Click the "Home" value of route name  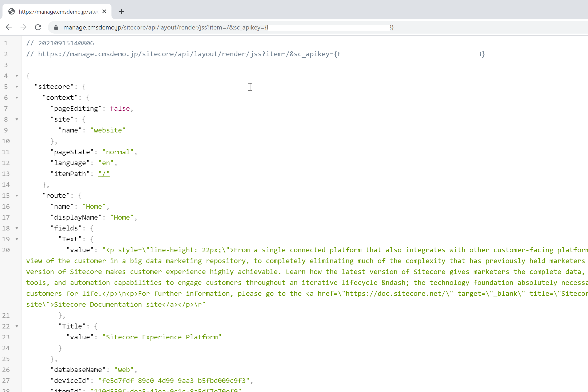(94, 206)
